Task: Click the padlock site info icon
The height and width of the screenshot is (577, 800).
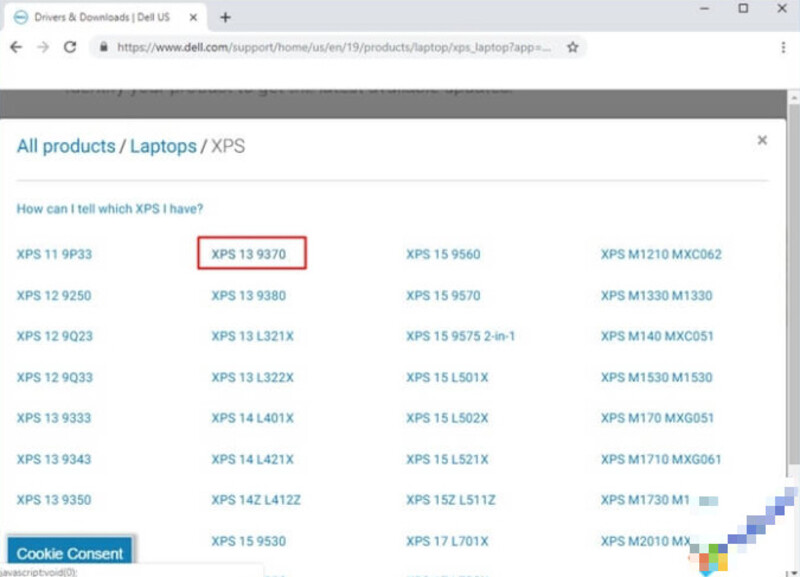Action: click(x=104, y=47)
